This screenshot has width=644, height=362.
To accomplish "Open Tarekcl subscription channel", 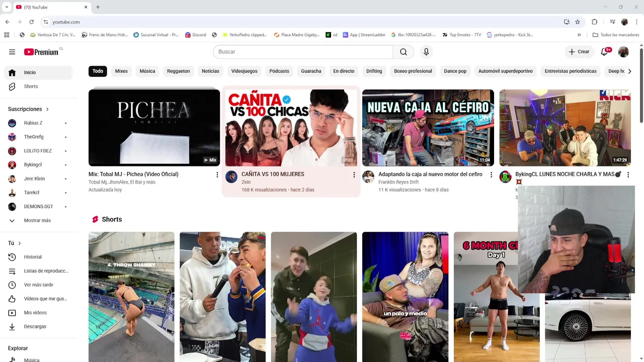I will (38, 193).
